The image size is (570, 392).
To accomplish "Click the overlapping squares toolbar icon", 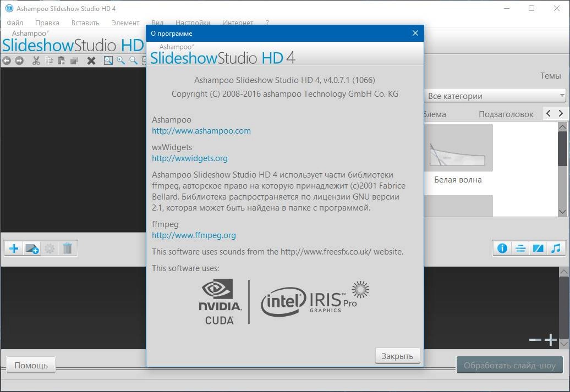I will [74, 60].
